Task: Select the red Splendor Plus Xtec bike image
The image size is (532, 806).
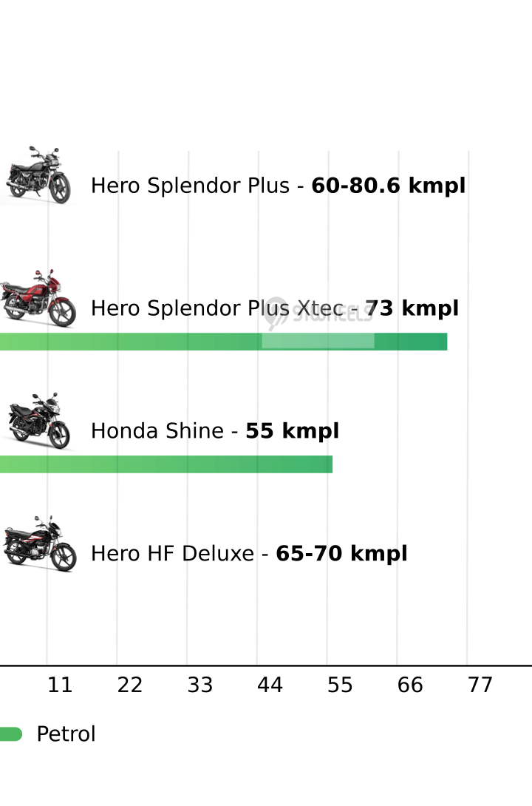Action: 37,299
